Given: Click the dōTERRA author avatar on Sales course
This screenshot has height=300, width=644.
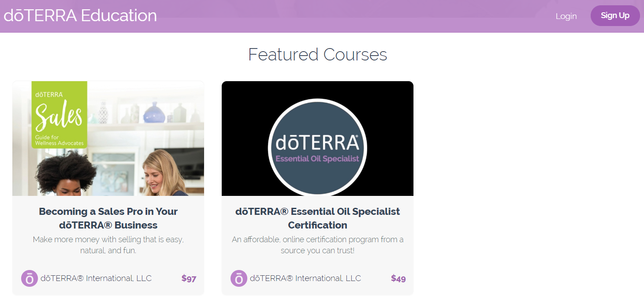Looking at the screenshot, I should tap(30, 278).
